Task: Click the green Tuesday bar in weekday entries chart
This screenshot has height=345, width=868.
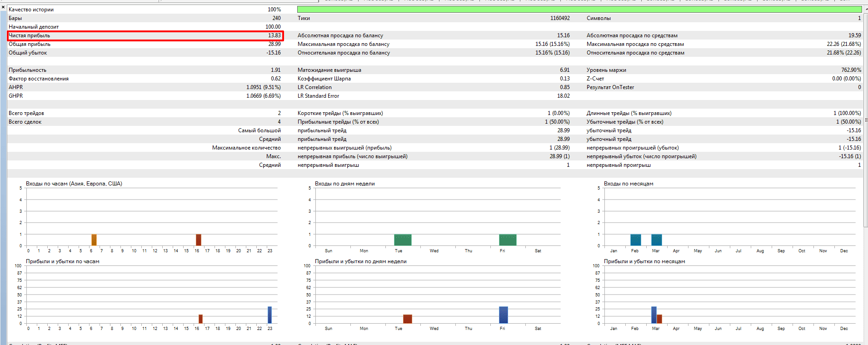Action: [x=403, y=240]
